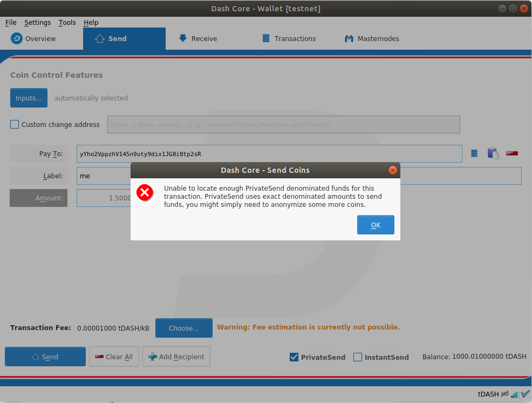
Task: Click the fee value 0.00001000 tDASH/kB
Action: click(x=113, y=328)
